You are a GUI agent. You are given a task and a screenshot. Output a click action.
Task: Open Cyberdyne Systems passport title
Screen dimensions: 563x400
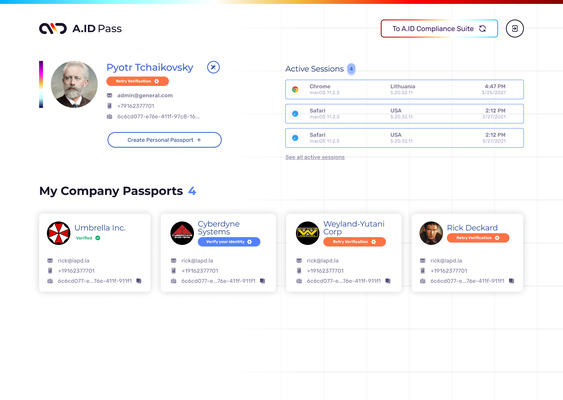point(219,228)
